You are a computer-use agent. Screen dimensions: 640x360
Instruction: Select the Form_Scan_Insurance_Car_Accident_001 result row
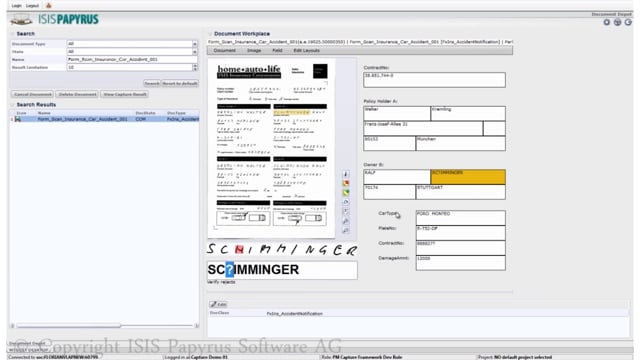point(105,119)
